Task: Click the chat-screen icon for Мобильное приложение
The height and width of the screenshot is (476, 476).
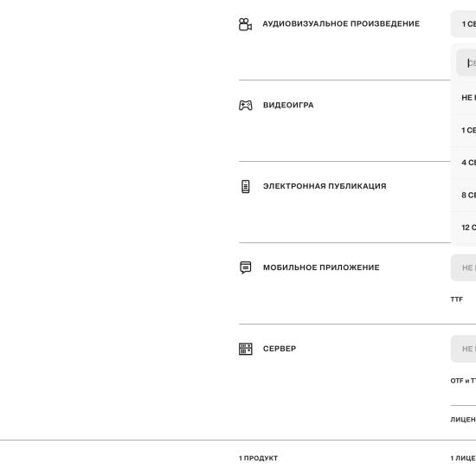Action: coord(245,267)
